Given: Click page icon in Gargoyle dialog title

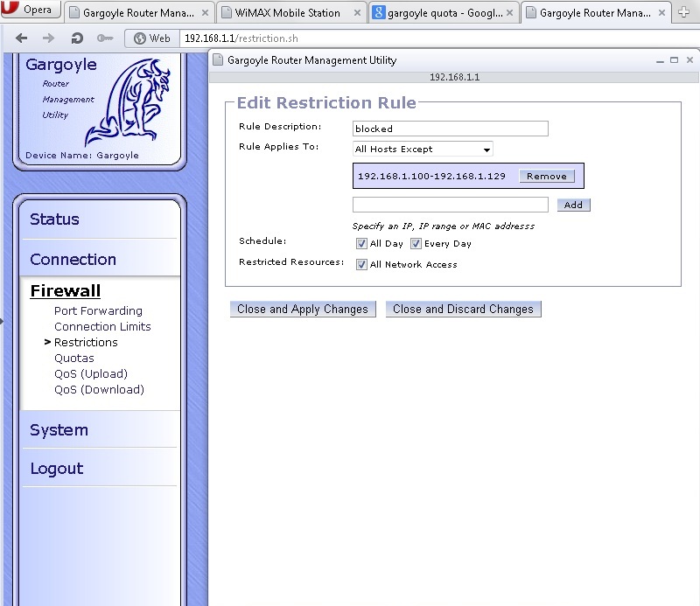Looking at the screenshot, I should click(x=218, y=59).
